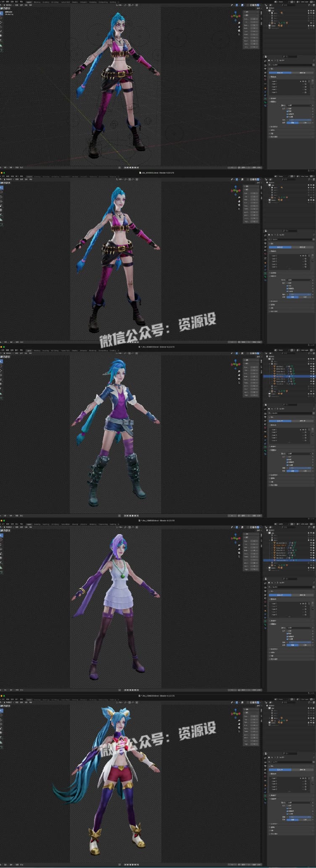Click the outliner search field in denim-shorts Jinx window

289,353
